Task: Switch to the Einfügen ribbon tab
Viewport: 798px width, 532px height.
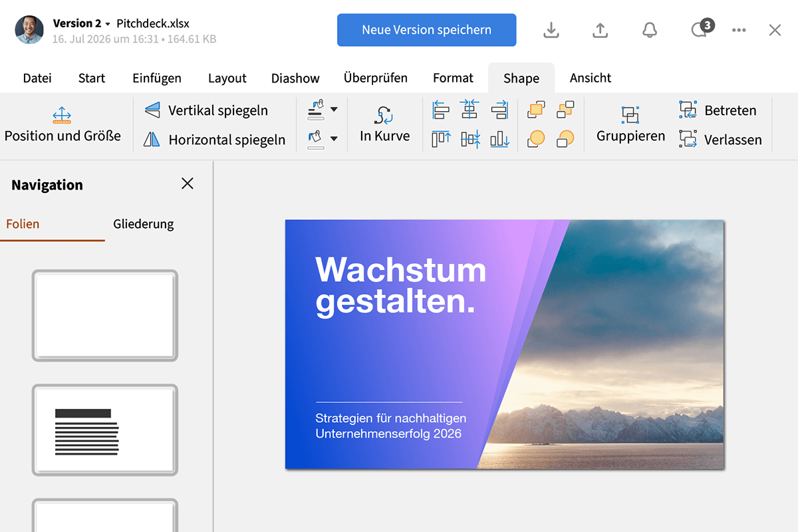Action: [x=156, y=78]
